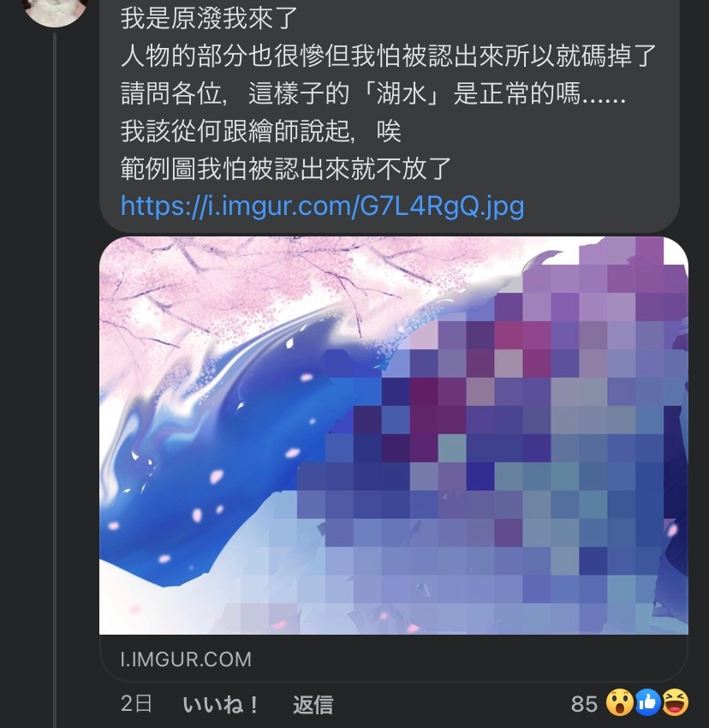The height and width of the screenshot is (728, 709).
Task: Open the cherry blossom lake image preview
Action: pos(394,435)
